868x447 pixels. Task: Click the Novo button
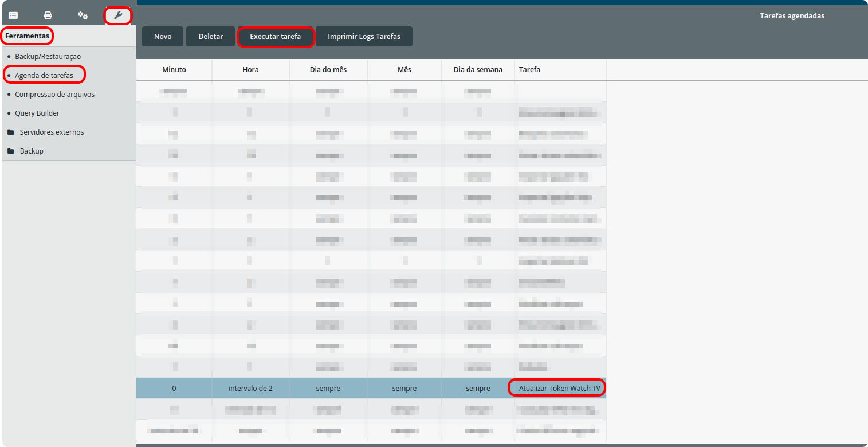pyautogui.click(x=163, y=36)
